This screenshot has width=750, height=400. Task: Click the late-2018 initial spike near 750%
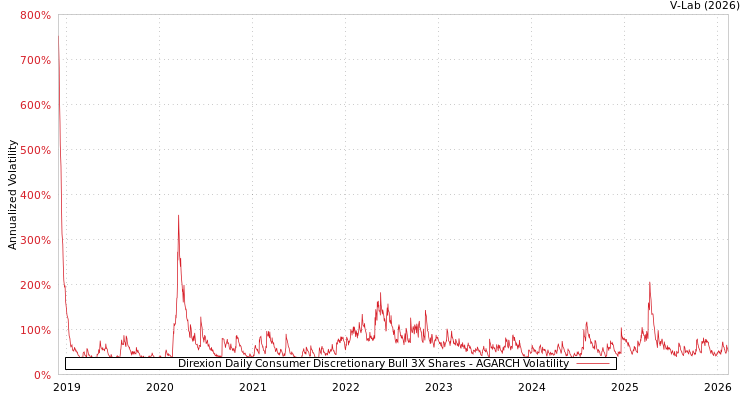tap(59, 37)
